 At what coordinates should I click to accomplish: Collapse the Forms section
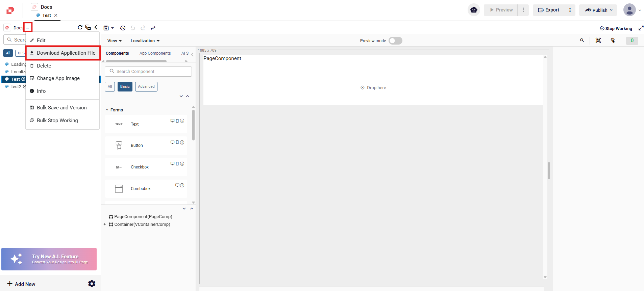coord(107,110)
